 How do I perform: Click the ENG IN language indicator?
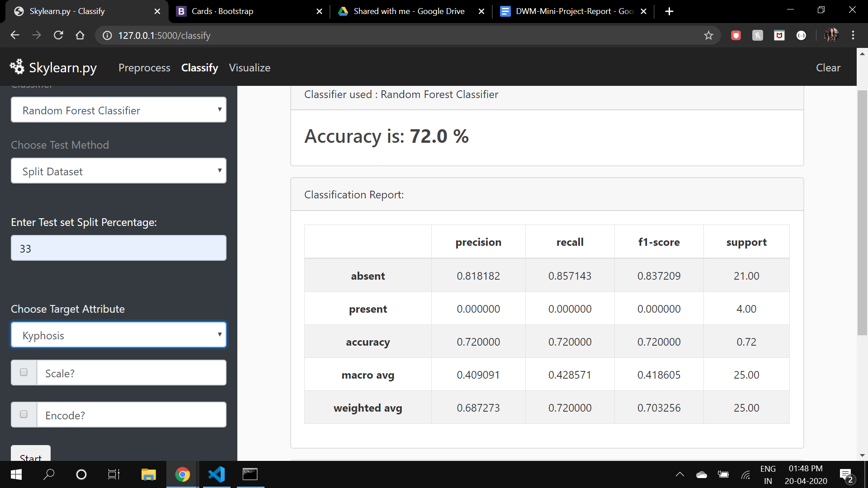pyautogui.click(x=768, y=475)
